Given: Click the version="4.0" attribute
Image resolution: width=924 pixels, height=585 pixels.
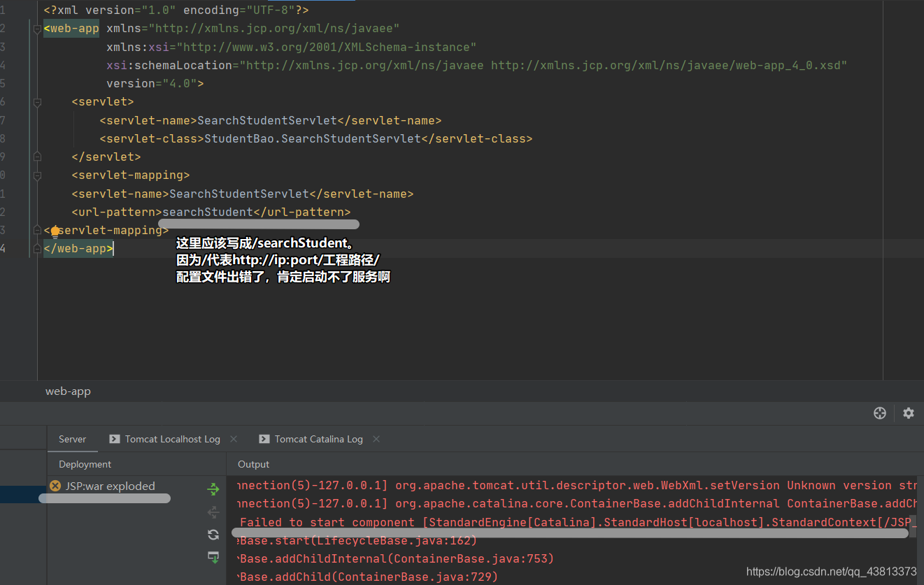Looking at the screenshot, I should [x=152, y=83].
